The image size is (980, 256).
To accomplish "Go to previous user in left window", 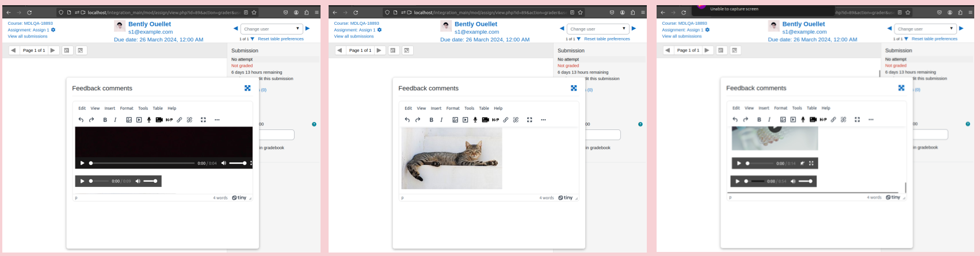I will coord(235,28).
